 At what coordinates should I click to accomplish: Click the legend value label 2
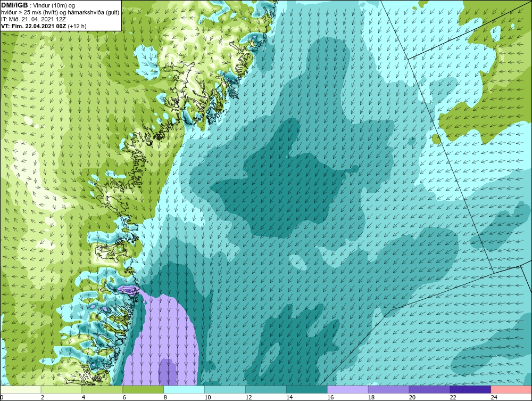tap(43, 397)
